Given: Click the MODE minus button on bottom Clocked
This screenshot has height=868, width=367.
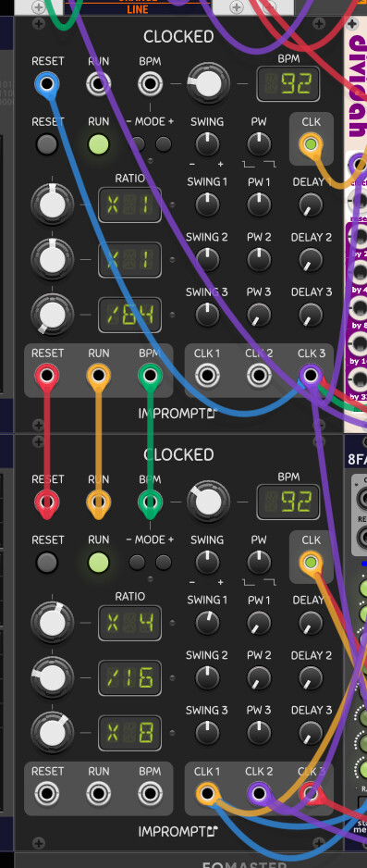Looking at the screenshot, I should 137,563.
